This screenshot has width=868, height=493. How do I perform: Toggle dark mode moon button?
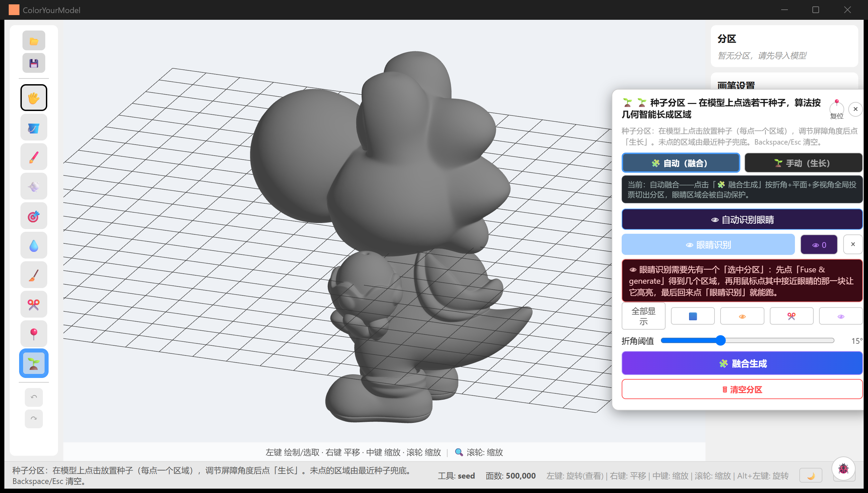[810, 476]
